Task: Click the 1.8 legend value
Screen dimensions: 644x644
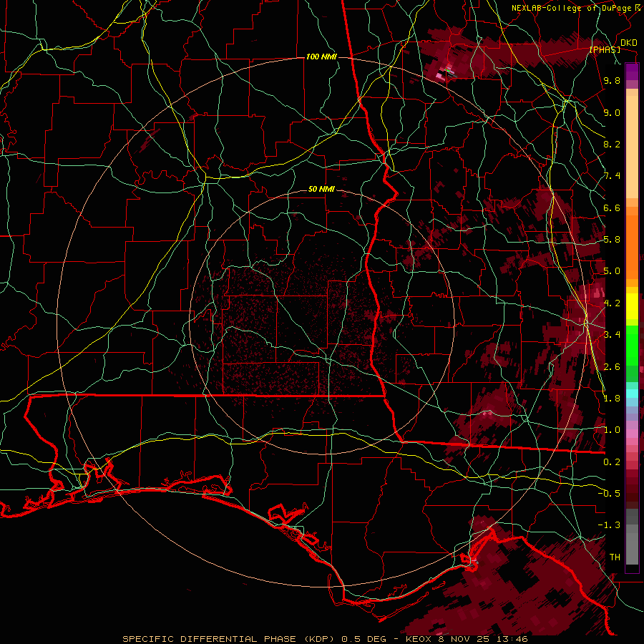Action: [612, 399]
